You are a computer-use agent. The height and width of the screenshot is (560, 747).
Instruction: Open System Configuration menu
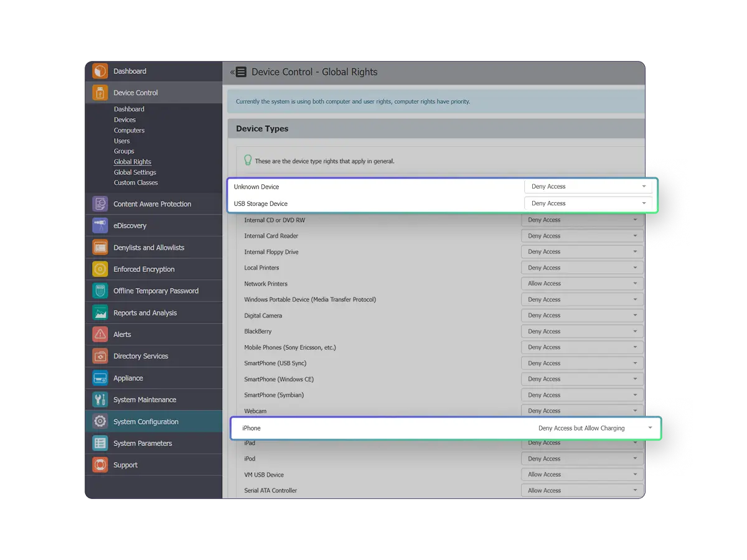154,422
